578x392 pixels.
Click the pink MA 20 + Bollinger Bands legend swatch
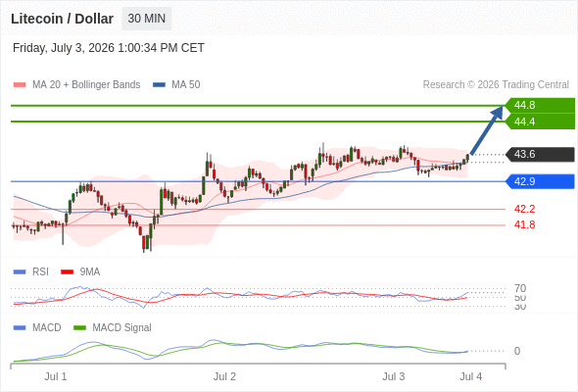pos(20,85)
